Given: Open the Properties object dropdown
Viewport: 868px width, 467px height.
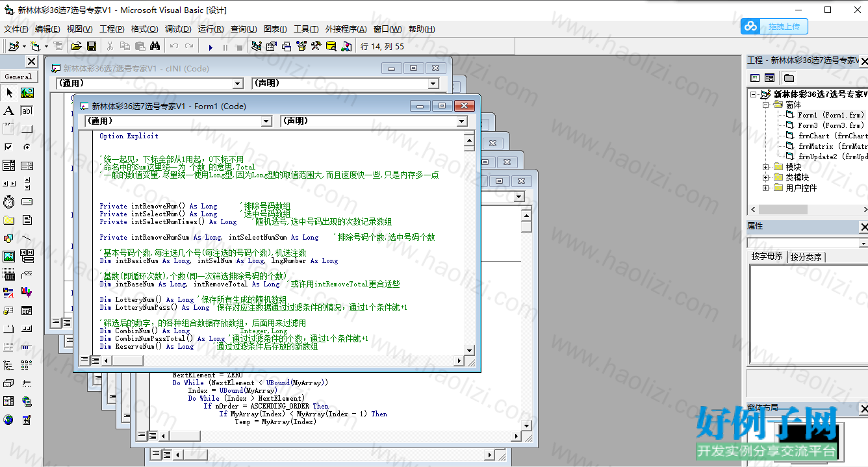Looking at the screenshot, I should [x=863, y=244].
